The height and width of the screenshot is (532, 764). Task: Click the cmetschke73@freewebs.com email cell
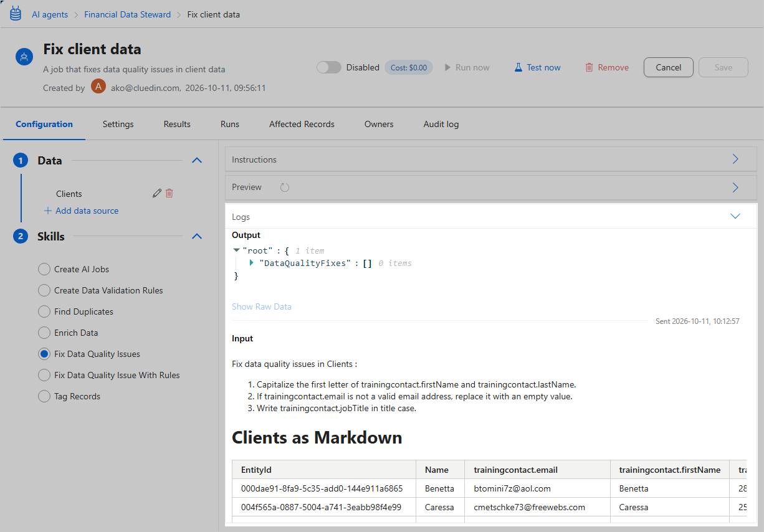coord(538,507)
